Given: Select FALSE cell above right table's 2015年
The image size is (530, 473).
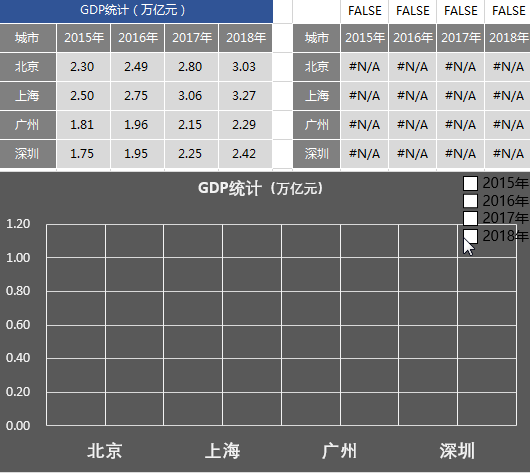Looking at the screenshot, I should pos(364,11).
